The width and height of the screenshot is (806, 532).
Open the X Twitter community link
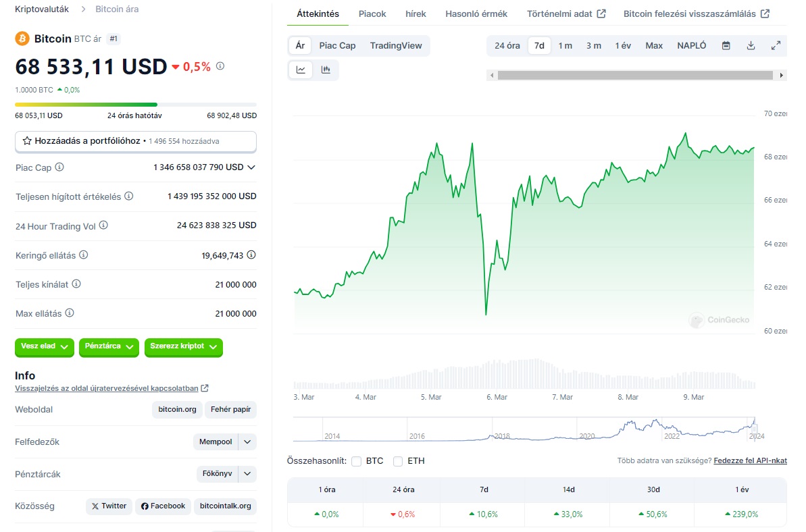pos(109,506)
